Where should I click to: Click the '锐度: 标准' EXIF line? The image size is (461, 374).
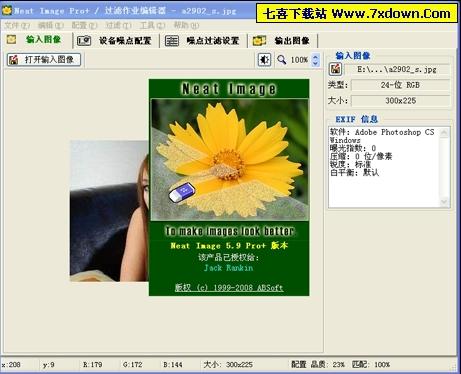pos(350,164)
